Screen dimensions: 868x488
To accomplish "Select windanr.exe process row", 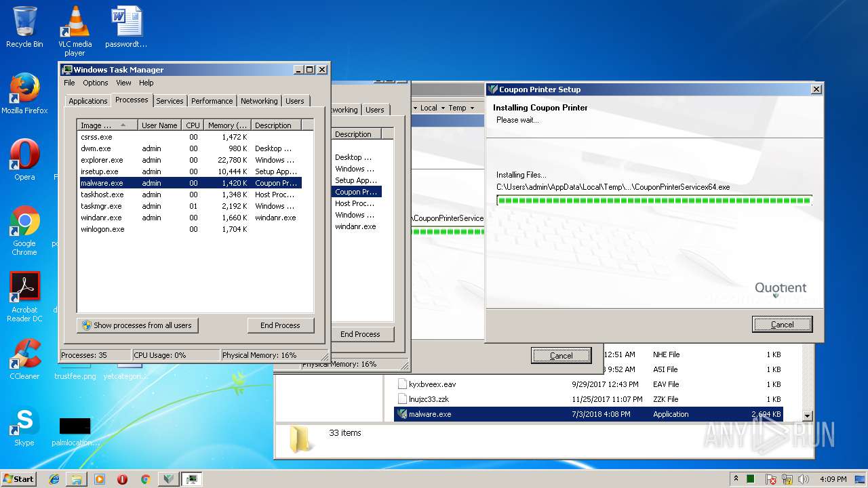I will (190, 218).
